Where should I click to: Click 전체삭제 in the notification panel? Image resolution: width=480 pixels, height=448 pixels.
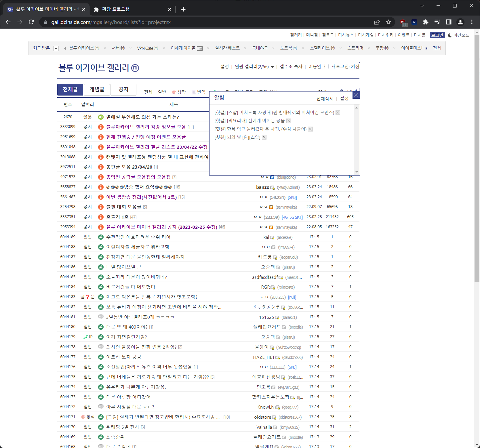tap(325, 98)
